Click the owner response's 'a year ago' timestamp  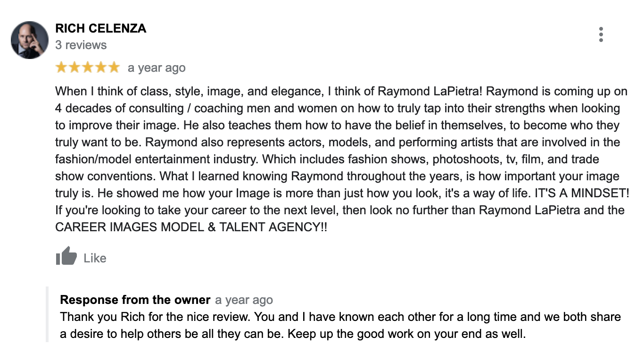point(244,300)
